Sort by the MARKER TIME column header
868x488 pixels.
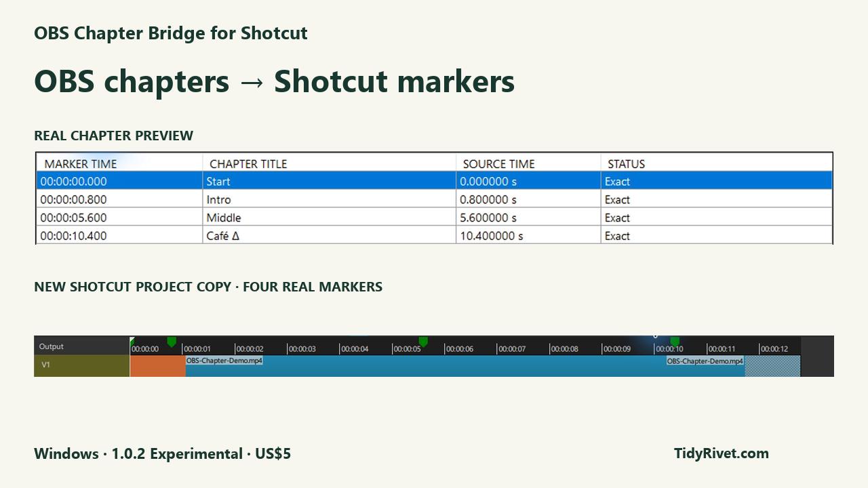coord(119,163)
